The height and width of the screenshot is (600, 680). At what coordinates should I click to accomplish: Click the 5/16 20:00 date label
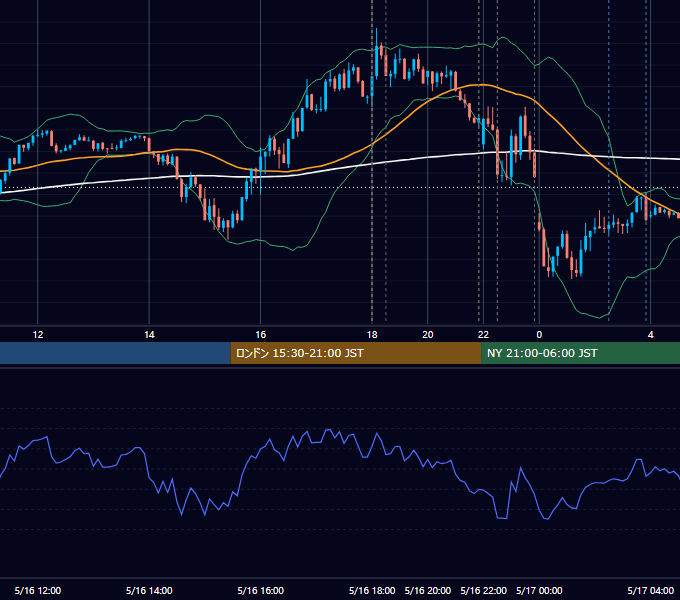(428, 590)
